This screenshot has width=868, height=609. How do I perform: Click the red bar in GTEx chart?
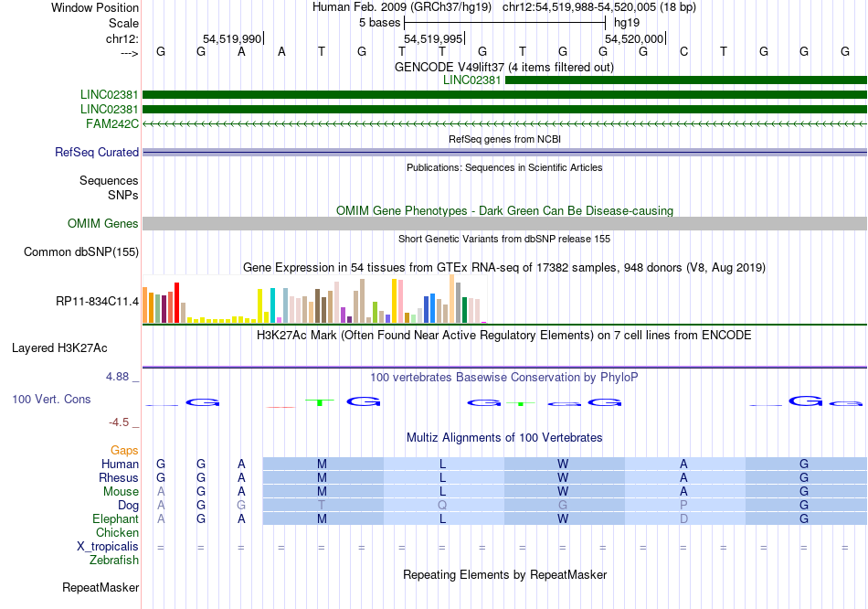[176, 303]
